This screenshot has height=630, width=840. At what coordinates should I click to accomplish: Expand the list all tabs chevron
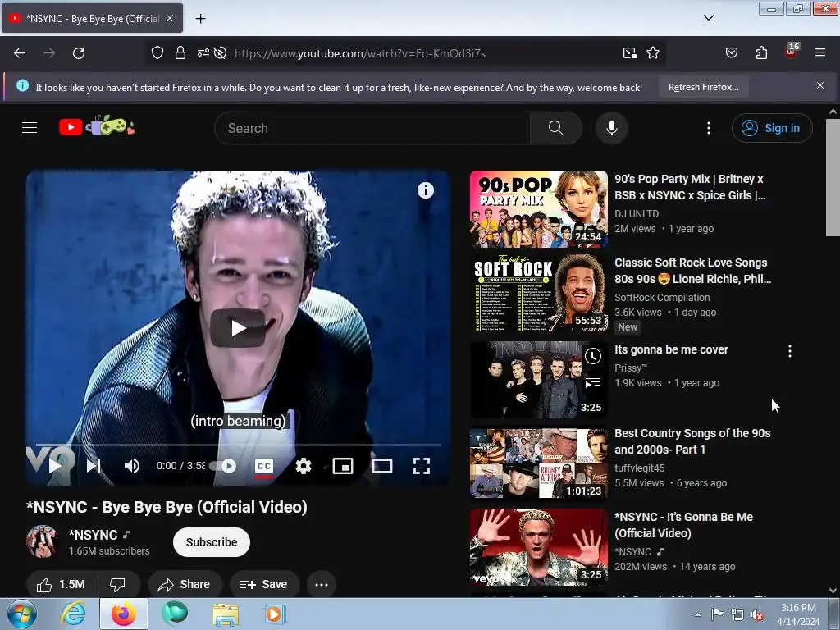tap(708, 18)
